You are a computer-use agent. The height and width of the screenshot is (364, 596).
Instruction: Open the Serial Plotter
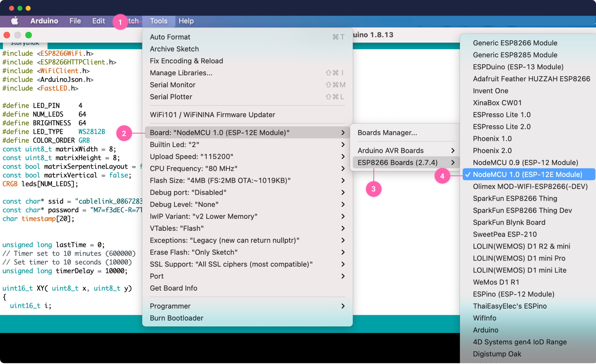248,97
